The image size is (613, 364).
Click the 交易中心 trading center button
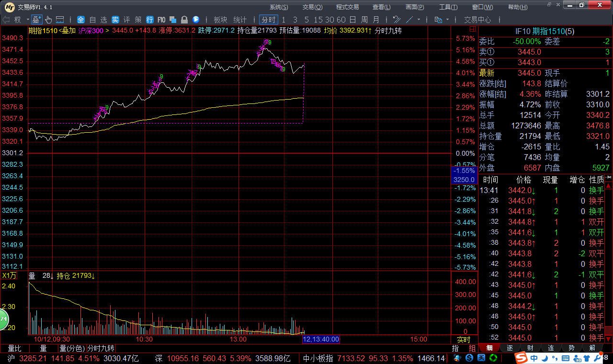point(477,20)
